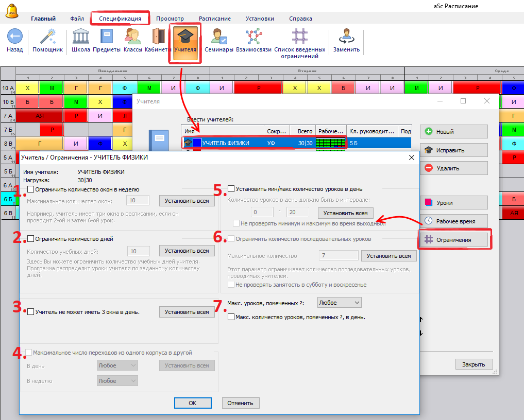Open the Просмотр ribbon tab
524x420 pixels.
click(x=170, y=19)
